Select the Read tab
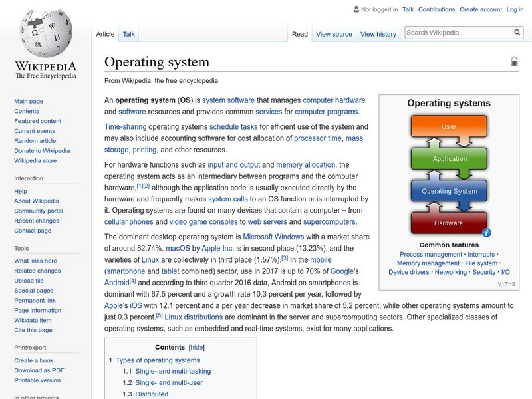 (x=300, y=34)
